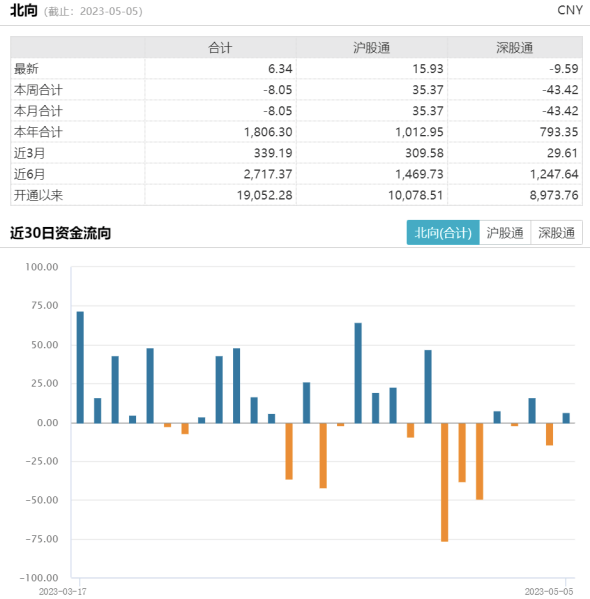Image resolution: width=590 pixels, height=599 pixels.
Task: Click the first blue bar at 2023-03-17
Action: tap(80, 367)
